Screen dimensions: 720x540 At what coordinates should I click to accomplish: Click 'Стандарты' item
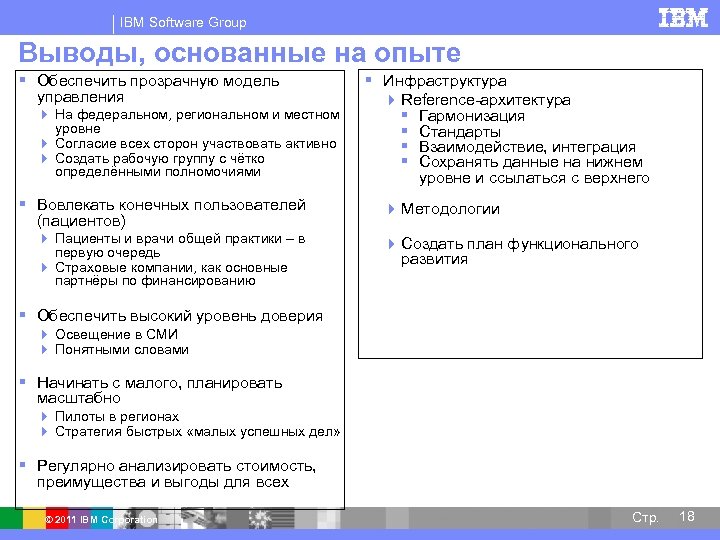click(x=460, y=131)
